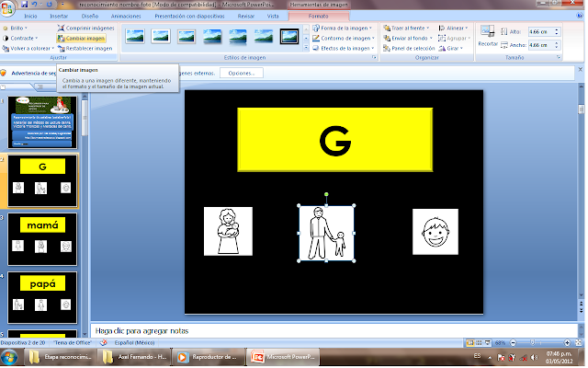Open Etapa reconocimi... folder in taskbar

[x=62, y=357]
